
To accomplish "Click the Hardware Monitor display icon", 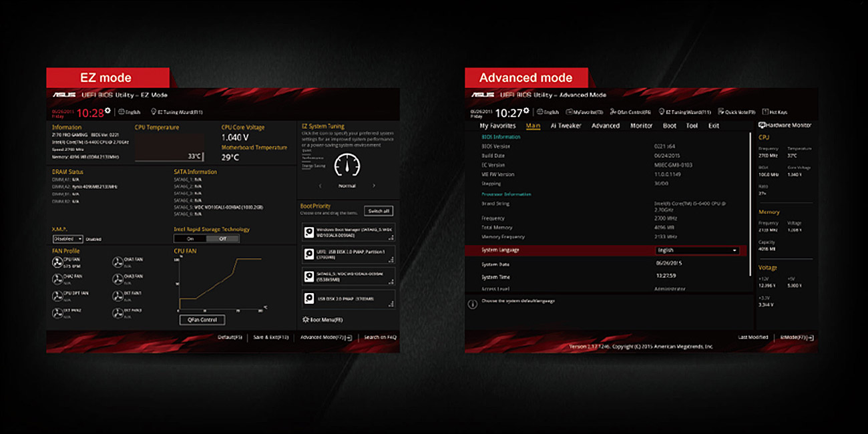I will [x=762, y=126].
